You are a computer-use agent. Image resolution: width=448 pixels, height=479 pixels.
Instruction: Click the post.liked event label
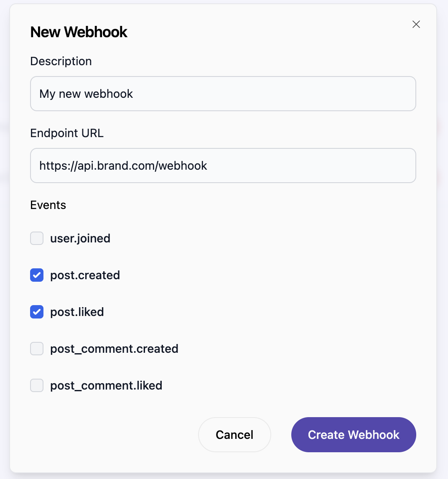(x=77, y=312)
